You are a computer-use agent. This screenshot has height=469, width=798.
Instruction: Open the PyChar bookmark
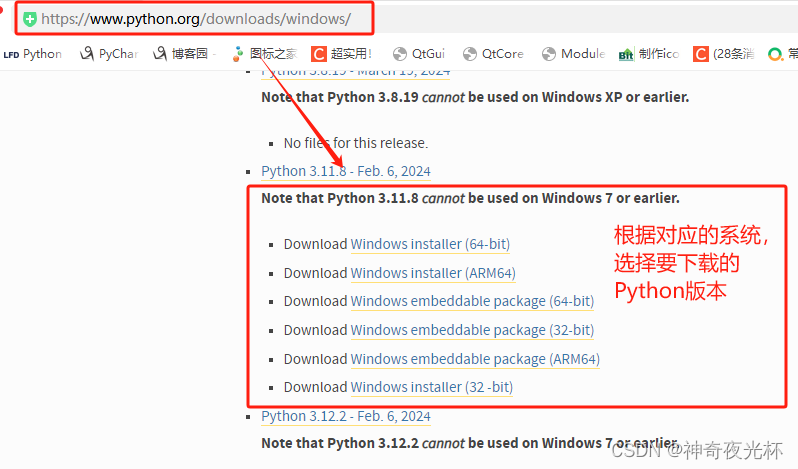pyautogui.click(x=109, y=54)
